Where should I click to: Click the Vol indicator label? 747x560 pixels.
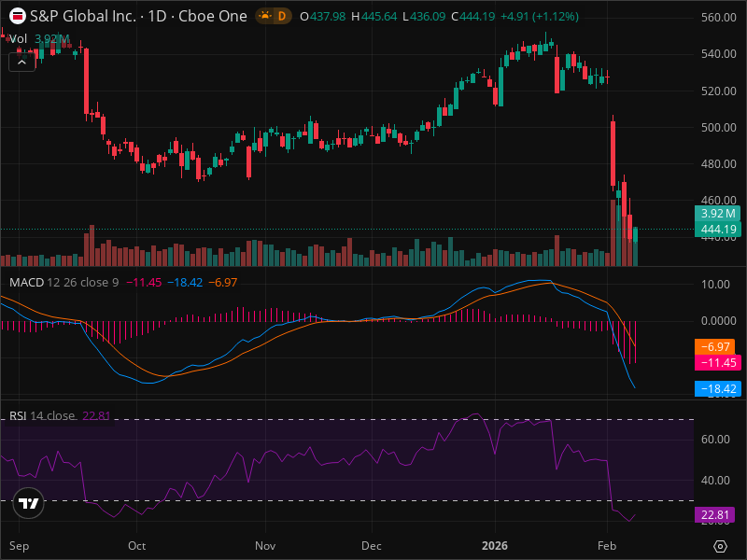tap(18, 38)
